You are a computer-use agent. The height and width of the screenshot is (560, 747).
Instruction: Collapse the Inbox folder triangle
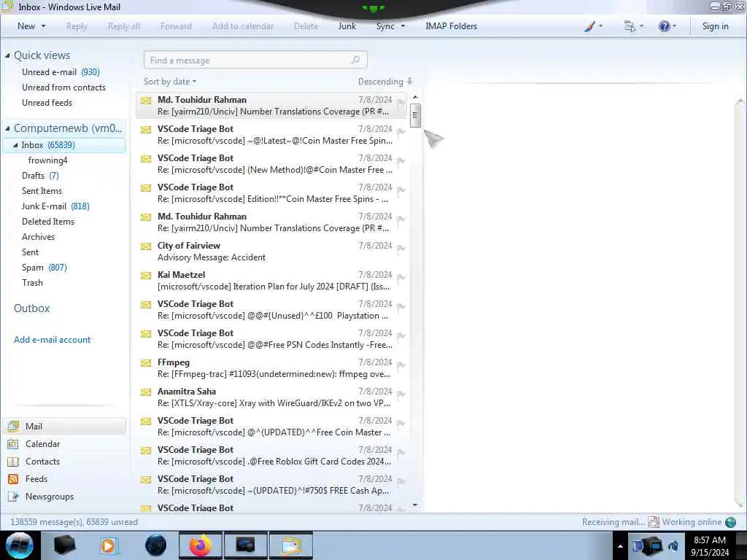click(15, 145)
